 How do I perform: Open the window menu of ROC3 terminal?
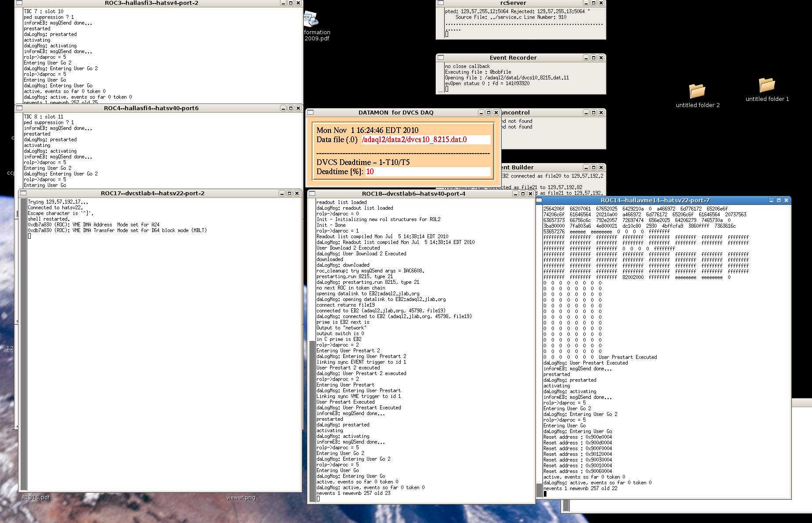[19, 3]
